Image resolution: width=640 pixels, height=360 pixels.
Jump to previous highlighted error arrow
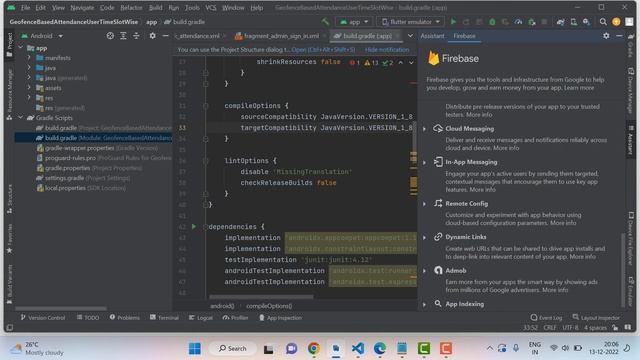(401, 62)
